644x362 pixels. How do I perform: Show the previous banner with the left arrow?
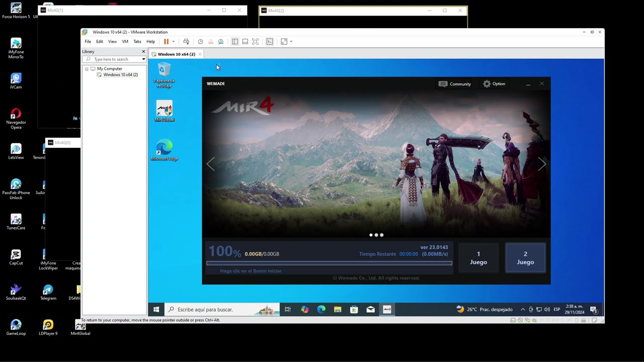tap(210, 163)
